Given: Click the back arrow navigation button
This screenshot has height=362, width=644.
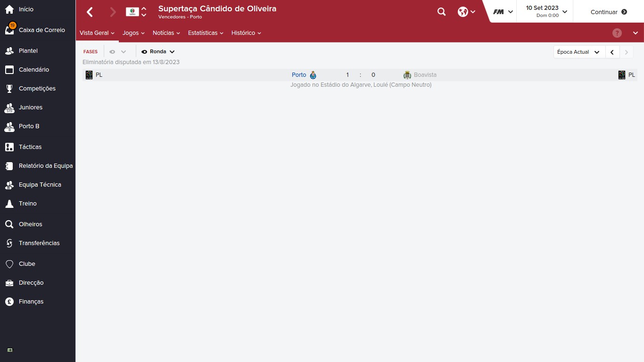Looking at the screenshot, I should tap(90, 12).
